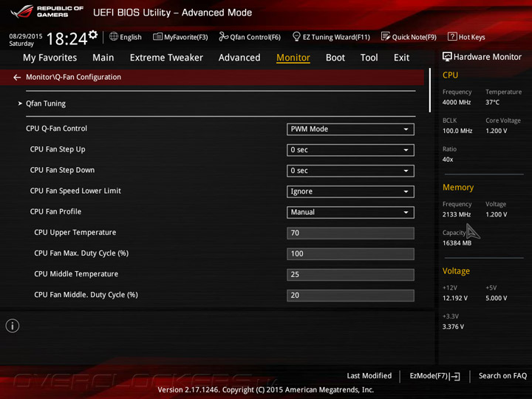Image resolution: width=532 pixels, height=399 pixels.
Task: Click the CPU Middle Temperature label
Action: point(76,274)
